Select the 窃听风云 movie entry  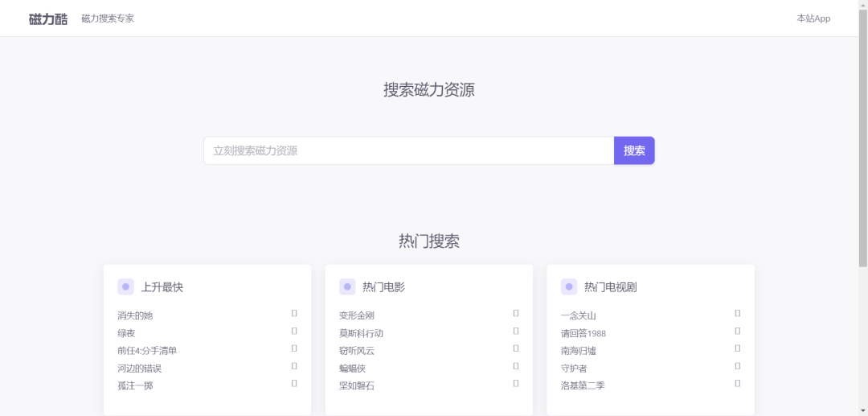(357, 351)
